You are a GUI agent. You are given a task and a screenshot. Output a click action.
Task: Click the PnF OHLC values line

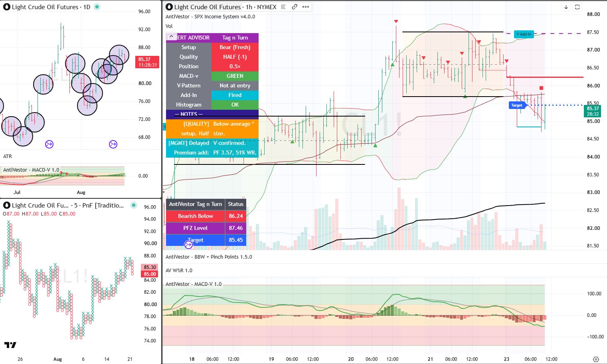tap(39, 214)
